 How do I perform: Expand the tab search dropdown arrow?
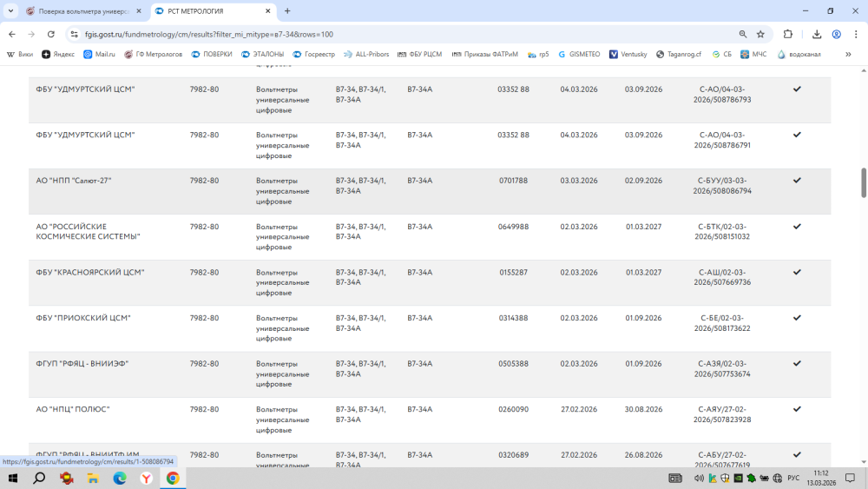coord(10,11)
